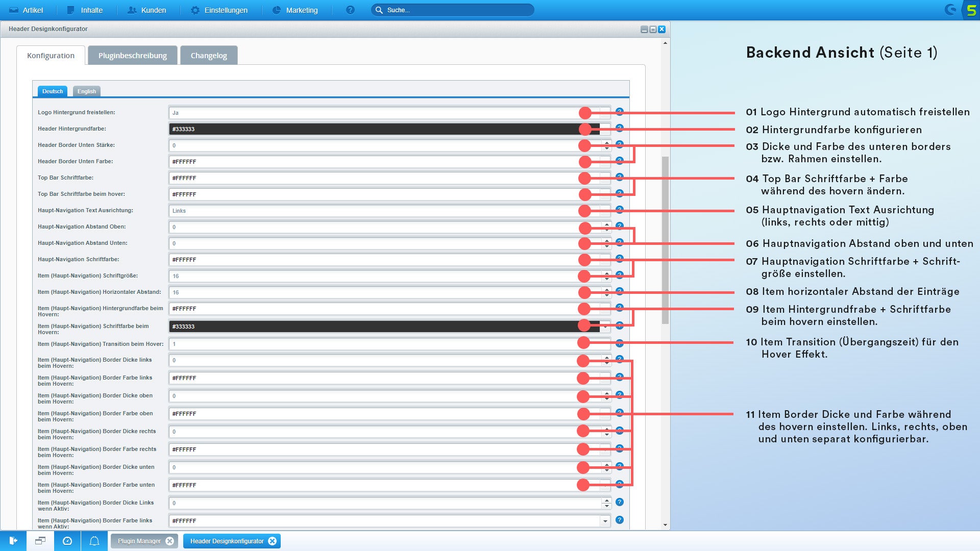Show help for Haupt-Navigation Schriftfarbe

click(x=620, y=259)
